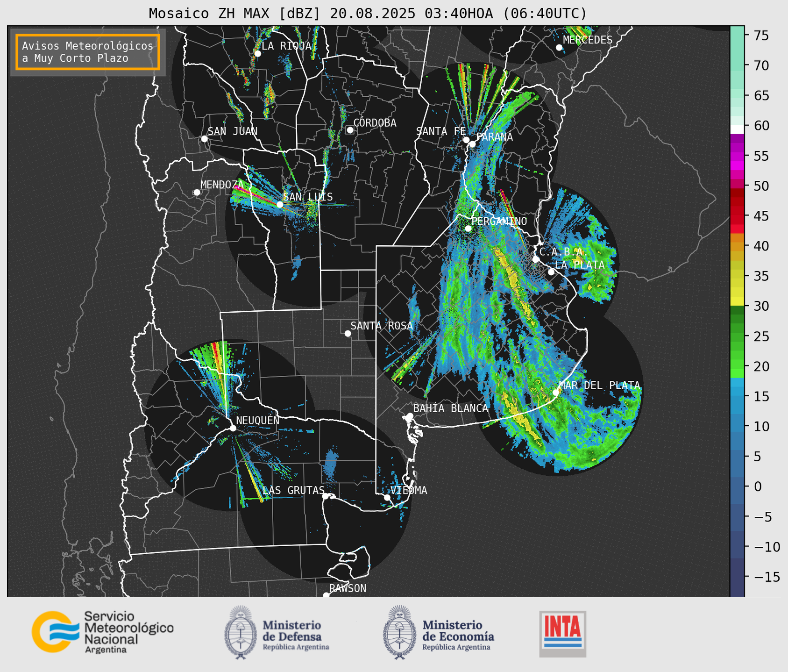Image resolution: width=788 pixels, height=672 pixels.
Task: Click the magenta 55 dBZ color band
Action: (737, 157)
